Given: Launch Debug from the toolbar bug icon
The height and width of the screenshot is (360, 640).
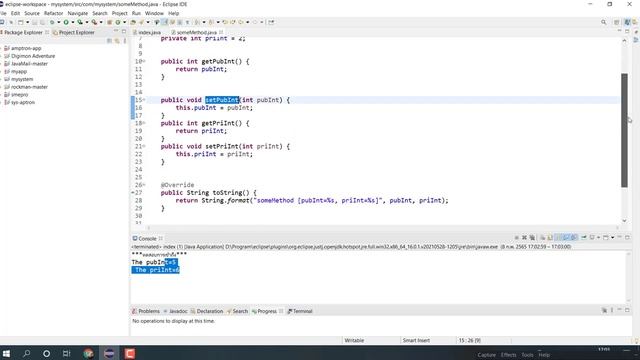Looking at the screenshot, I should pyautogui.click(x=52, y=22).
